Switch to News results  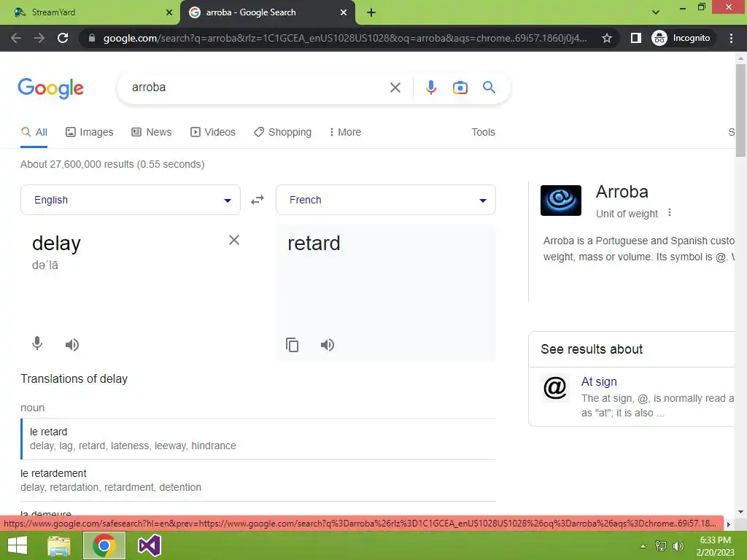[152, 132]
